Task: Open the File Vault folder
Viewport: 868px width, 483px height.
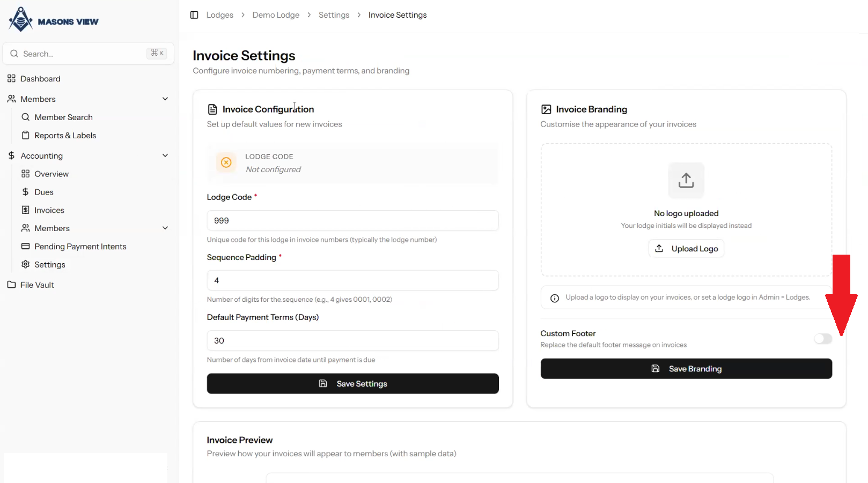Action: click(x=37, y=285)
